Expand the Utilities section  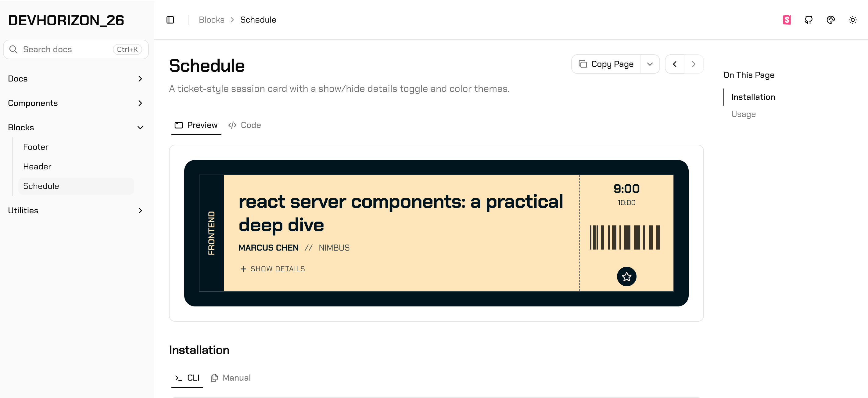pyautogui.click(x=76, y=211)
